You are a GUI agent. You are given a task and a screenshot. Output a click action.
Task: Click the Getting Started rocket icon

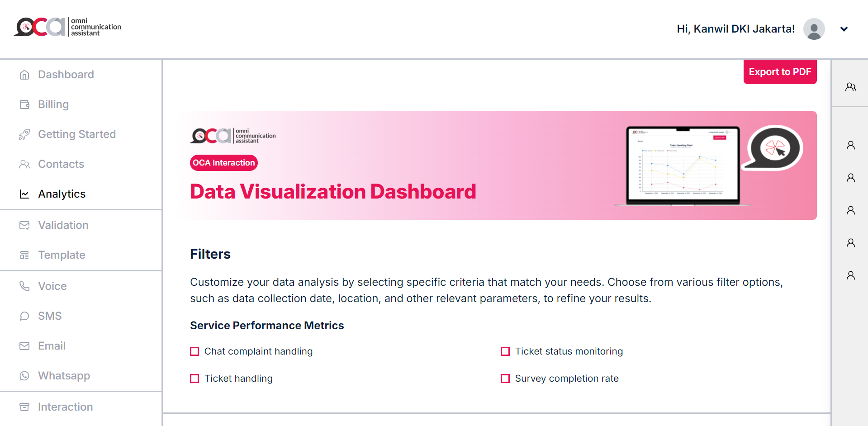[x=24, y=134]
